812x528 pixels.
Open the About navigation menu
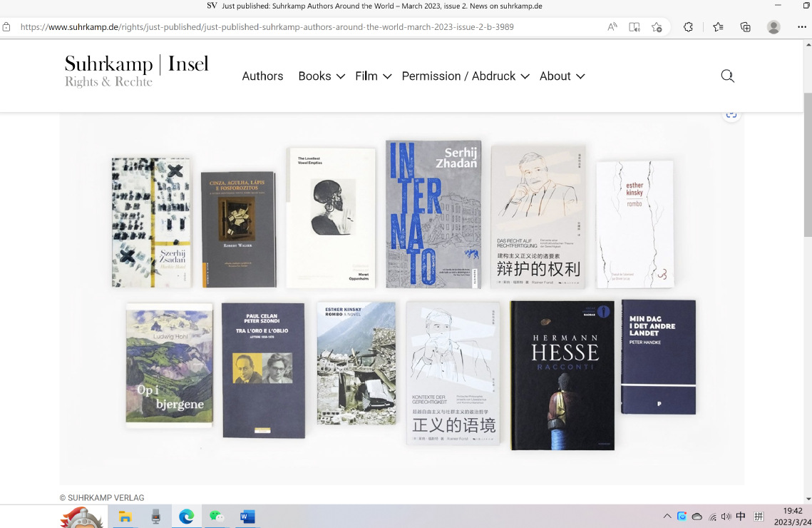(562, 76)
